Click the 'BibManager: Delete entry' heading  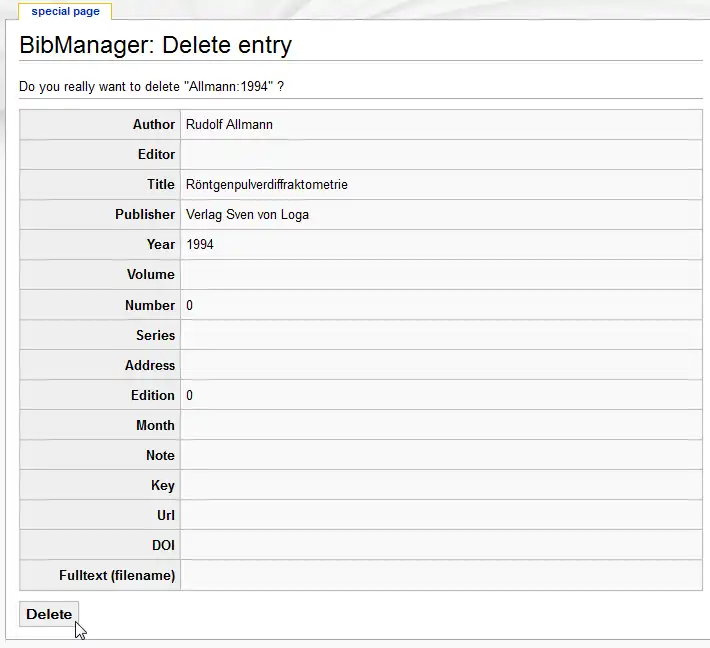point(156,45)
